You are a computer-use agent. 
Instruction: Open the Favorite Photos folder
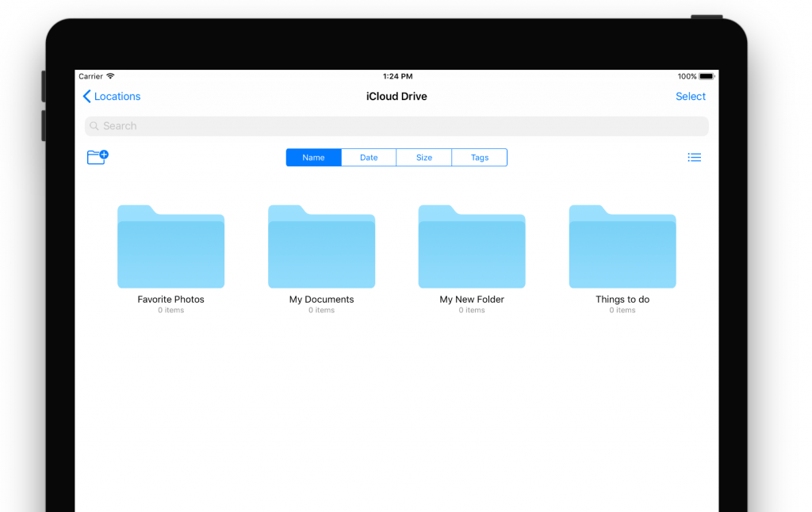[170, 246]
